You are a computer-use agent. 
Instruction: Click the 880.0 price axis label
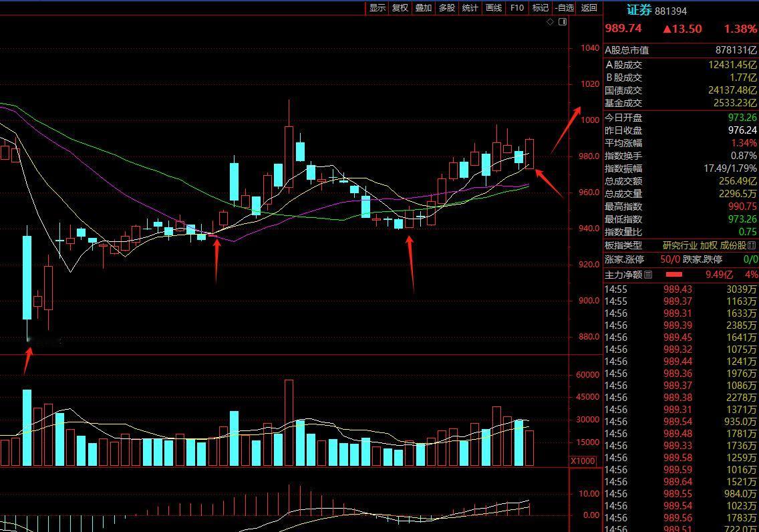[589, 336]
